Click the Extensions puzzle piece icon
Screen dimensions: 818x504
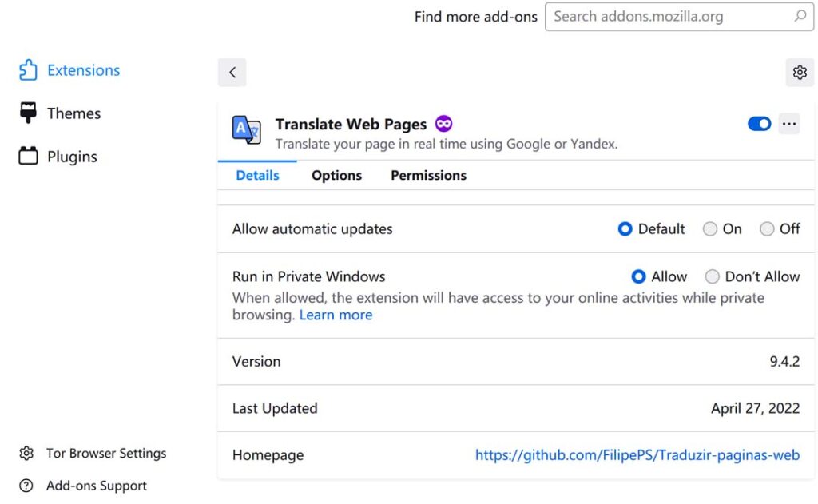click(x=28, y=70)
